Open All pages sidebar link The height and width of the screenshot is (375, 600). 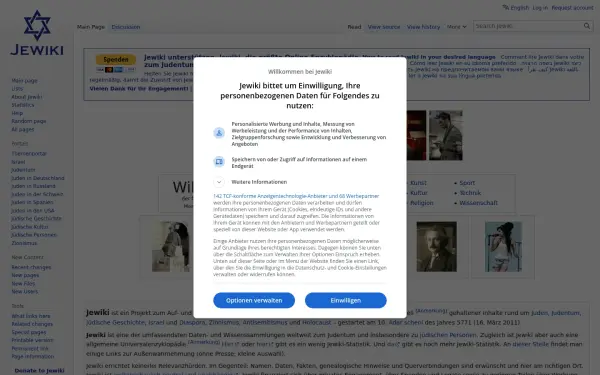tap(23, 129)
